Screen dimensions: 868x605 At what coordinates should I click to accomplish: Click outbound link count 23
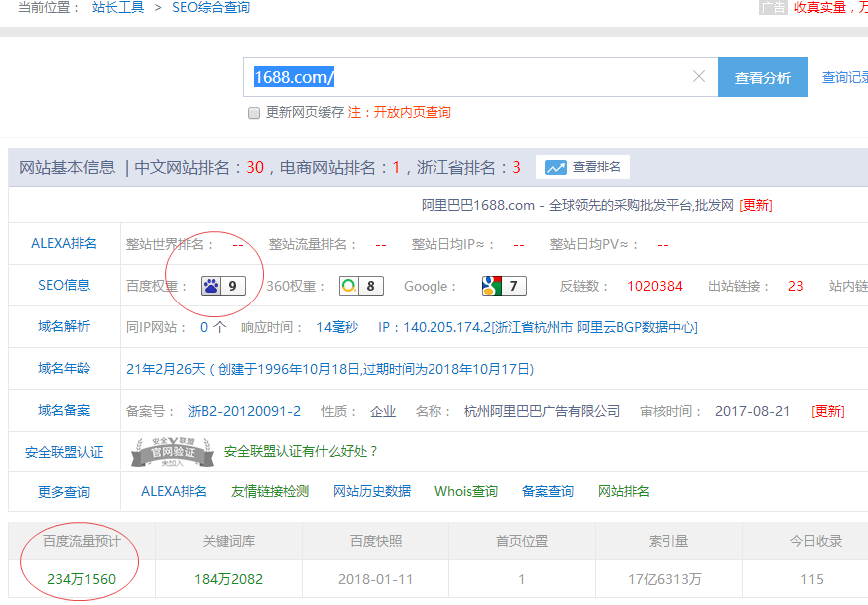point(795,286)
